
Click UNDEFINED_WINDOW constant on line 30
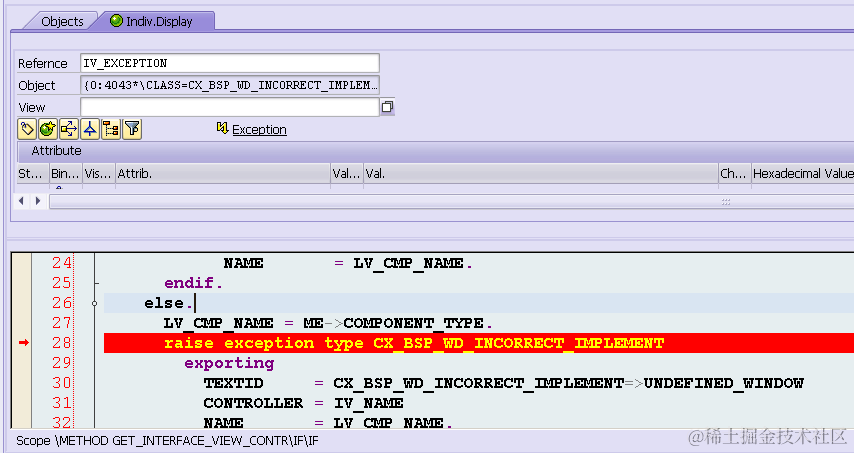(x=723, y=383)
